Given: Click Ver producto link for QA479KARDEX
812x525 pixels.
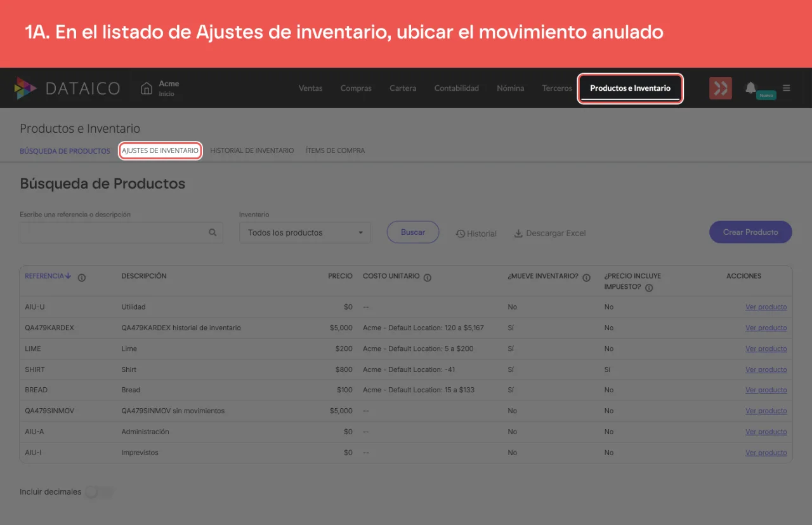Looking at the screenshot, I should (x=766, y=328).
